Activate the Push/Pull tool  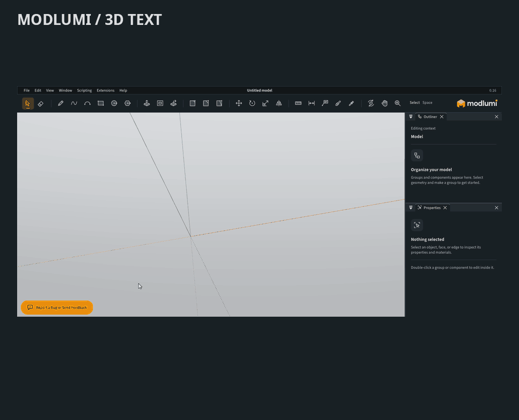(x=147, y=103)
